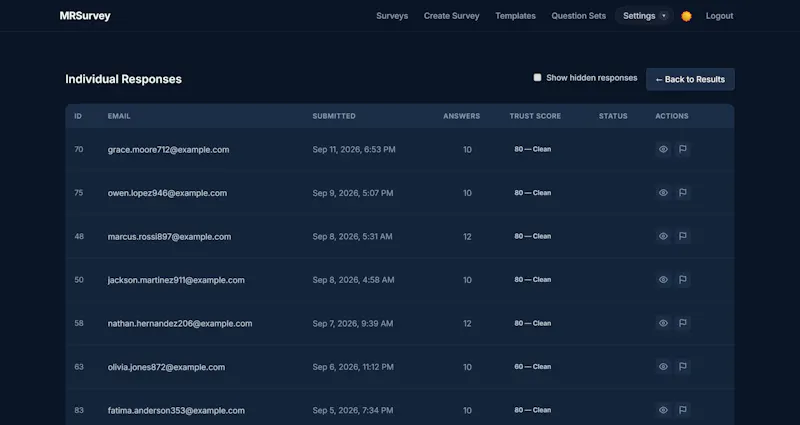The image size is (800, 425).
Task: Open Templates in navigation
Action: point(515,16)
